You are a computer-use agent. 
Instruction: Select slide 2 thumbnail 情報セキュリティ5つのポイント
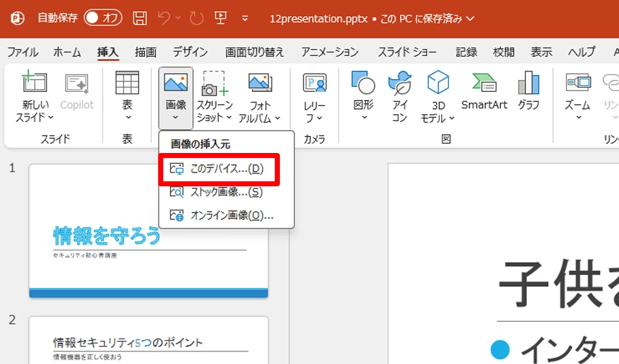(x=148, y=340)
